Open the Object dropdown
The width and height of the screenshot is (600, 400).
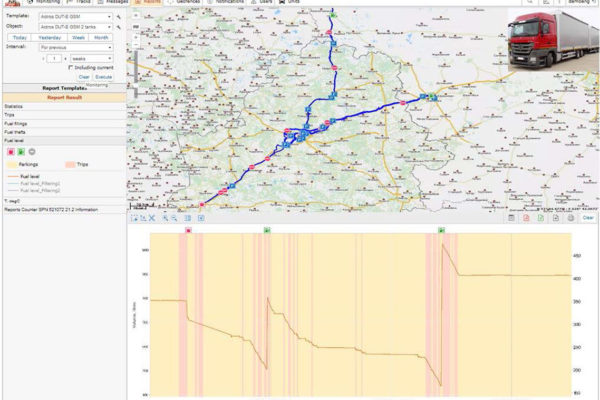point(76,27)
